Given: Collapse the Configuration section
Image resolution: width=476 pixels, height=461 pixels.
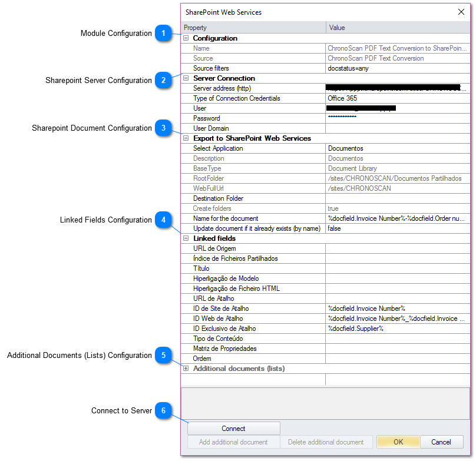Looking at the screenshot, I should click(186, 38).
